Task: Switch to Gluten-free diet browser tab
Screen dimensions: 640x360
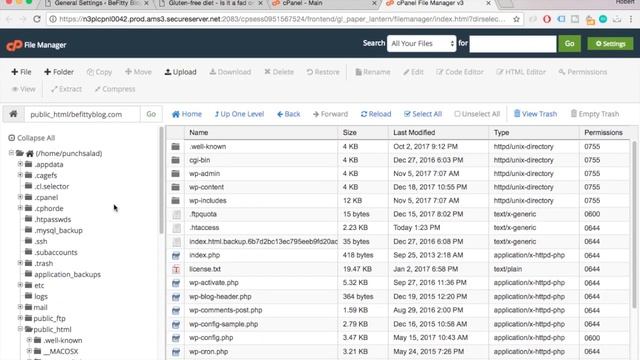Action: point(211,3)
